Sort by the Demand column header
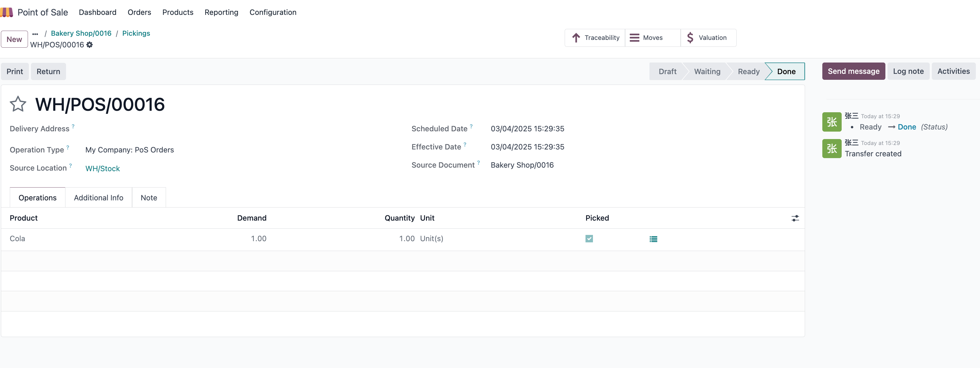Viewport: 980px width, 368px height. (x=251, y=218)
